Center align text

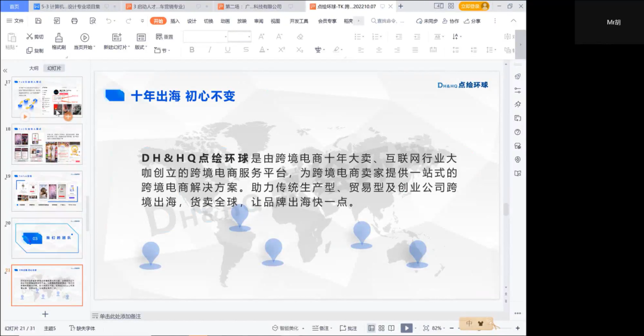(x=379, y=50)
